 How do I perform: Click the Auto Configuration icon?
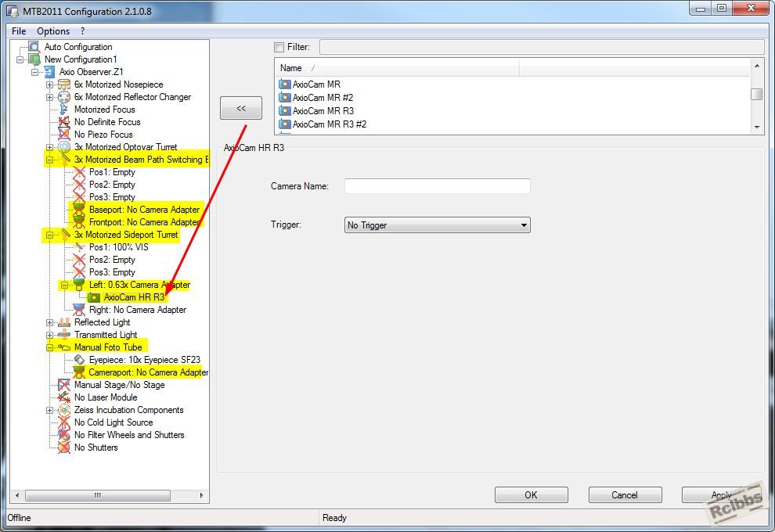(34, 47)
